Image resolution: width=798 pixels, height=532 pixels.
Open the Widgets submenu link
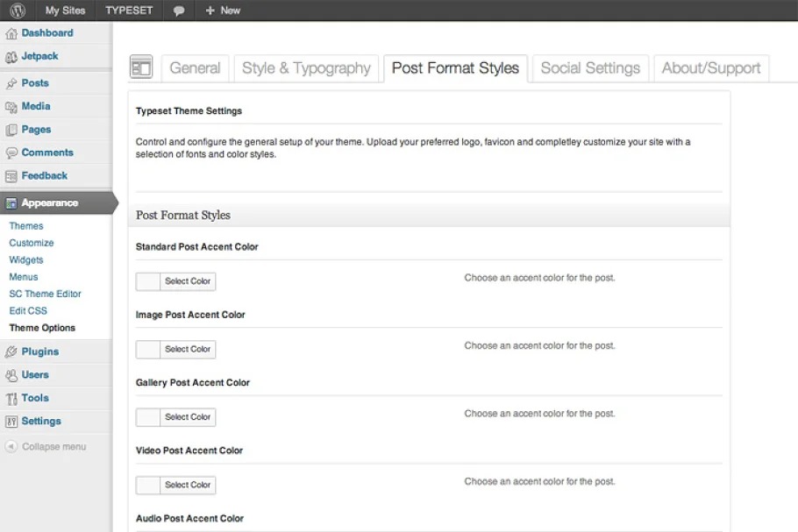(x=26, y=260)
